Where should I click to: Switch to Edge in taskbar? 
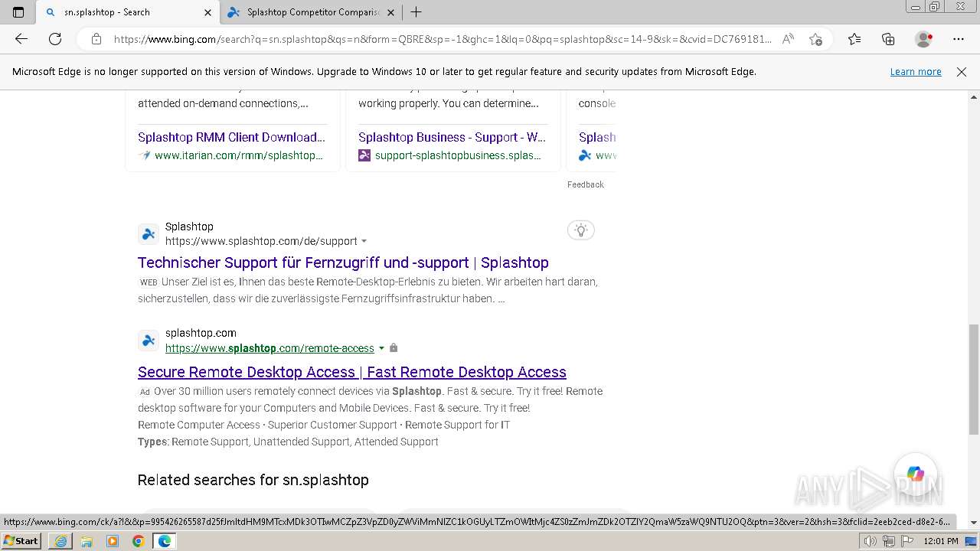pyautogui.click(x=165, y=541)
